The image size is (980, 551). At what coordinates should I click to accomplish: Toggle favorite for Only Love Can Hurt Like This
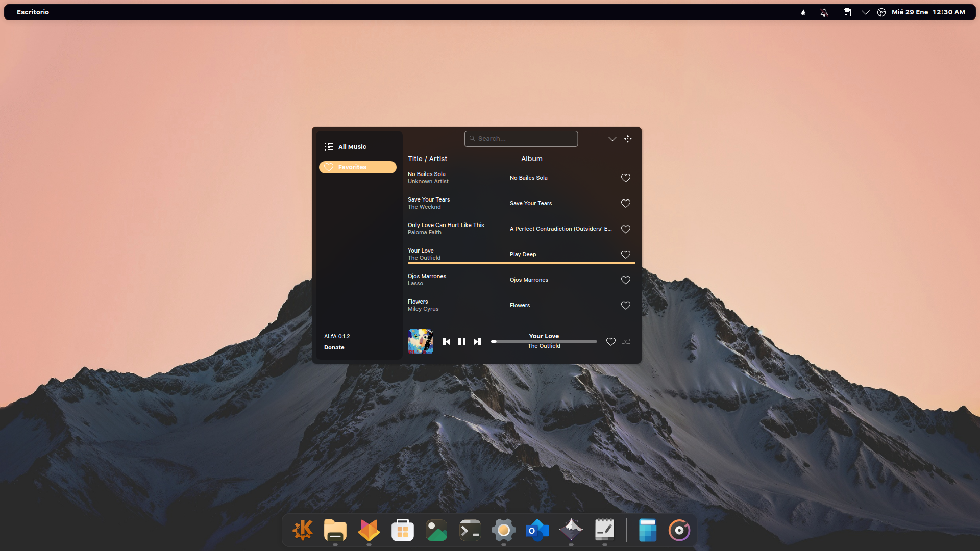coord(626,229)
